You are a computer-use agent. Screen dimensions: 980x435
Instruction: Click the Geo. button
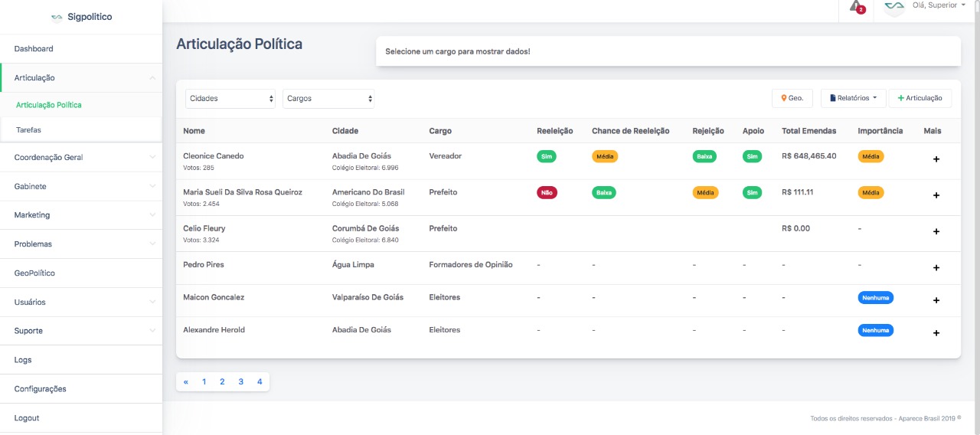792,98
